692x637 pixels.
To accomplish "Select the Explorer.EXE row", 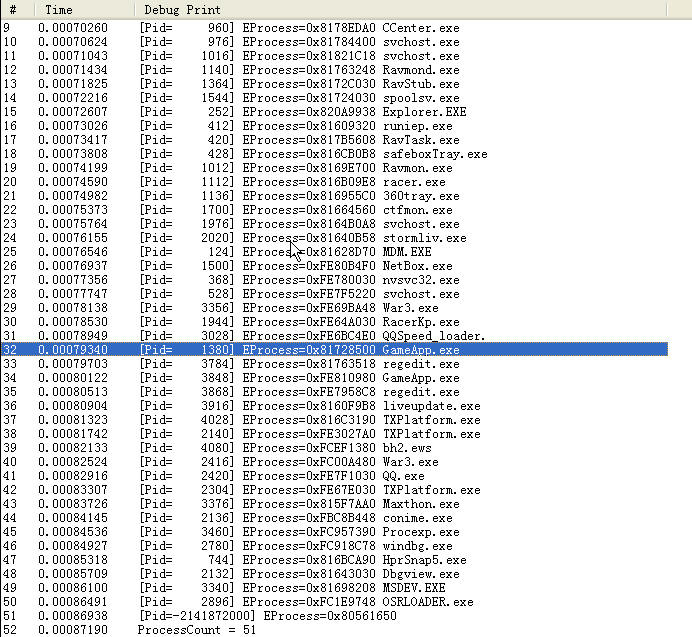I will 335,112.
